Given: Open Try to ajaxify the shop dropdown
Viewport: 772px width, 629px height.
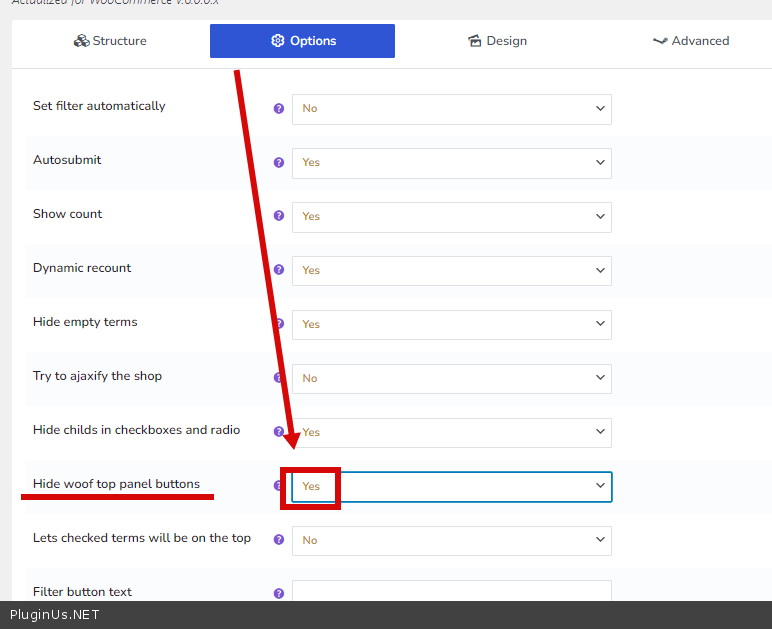Looking at the screenshot, I should coord(451,378).
